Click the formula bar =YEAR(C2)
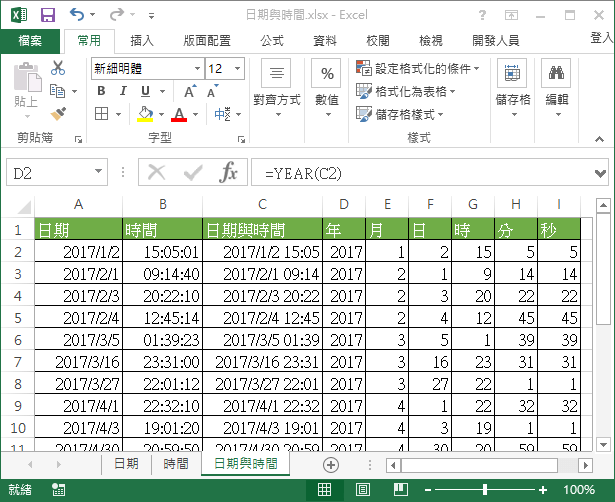Screen dimensions: 615x502 [422, 173]
